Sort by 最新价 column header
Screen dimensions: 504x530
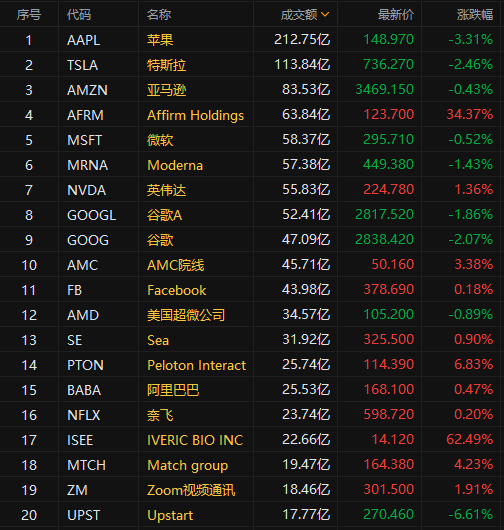coord(395,15)
